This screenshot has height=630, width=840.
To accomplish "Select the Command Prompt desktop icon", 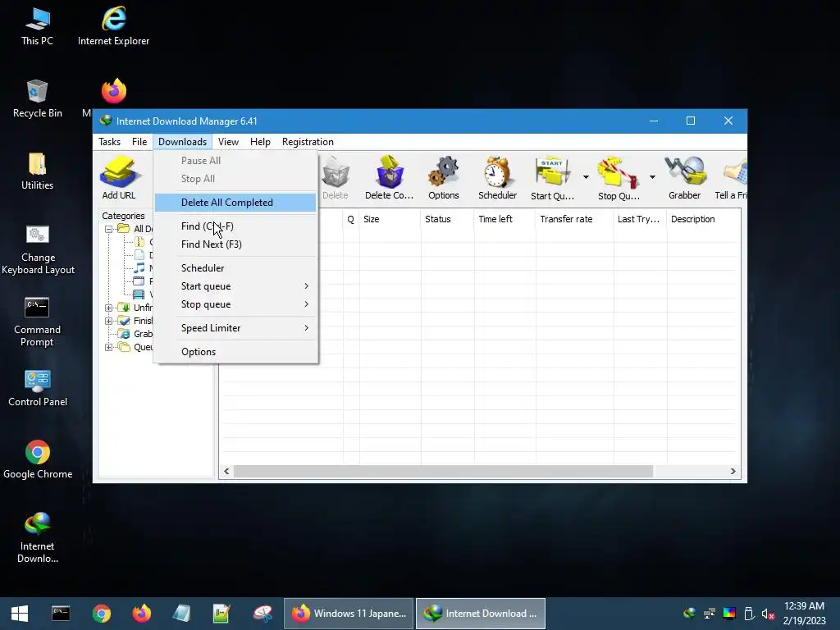I will [x=38, y=322].
